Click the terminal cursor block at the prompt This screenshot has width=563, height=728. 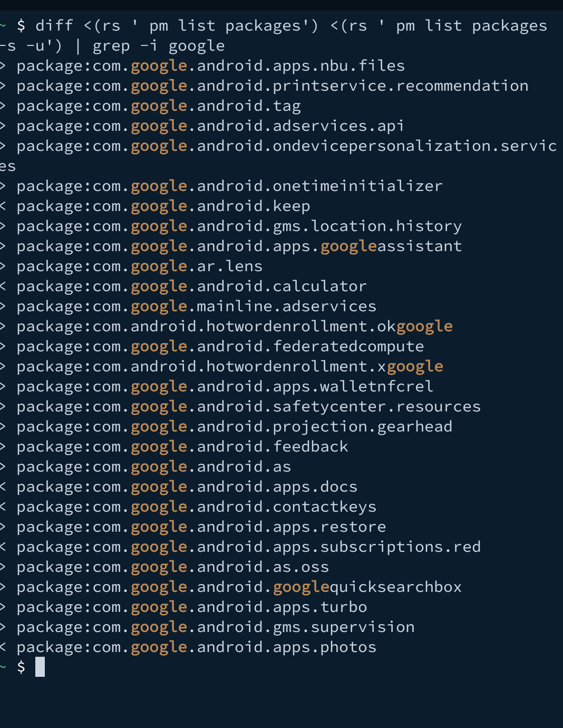(x=40, y=667)
